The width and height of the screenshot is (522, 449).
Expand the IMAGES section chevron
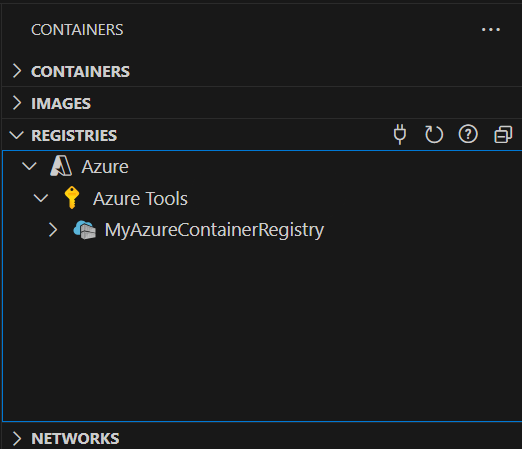point(16,103)
